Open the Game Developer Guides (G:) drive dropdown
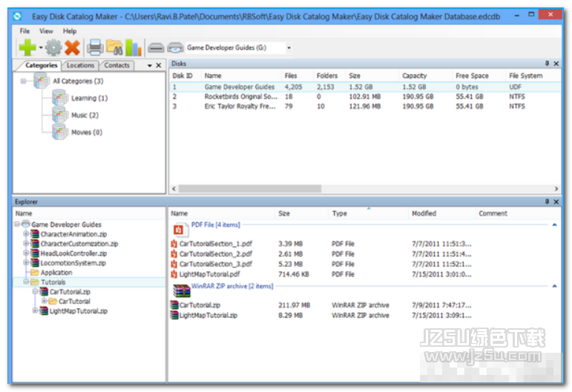 coord(289,47)
